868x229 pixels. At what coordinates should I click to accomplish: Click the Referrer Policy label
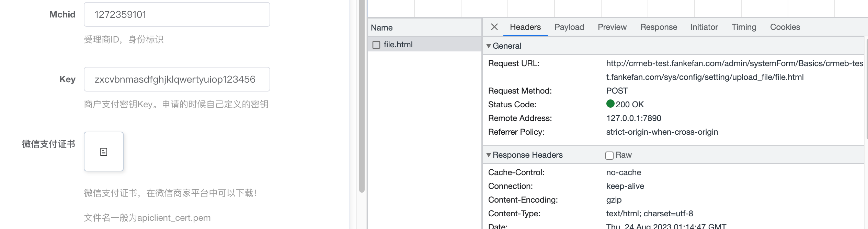click(x=516, y=132)
